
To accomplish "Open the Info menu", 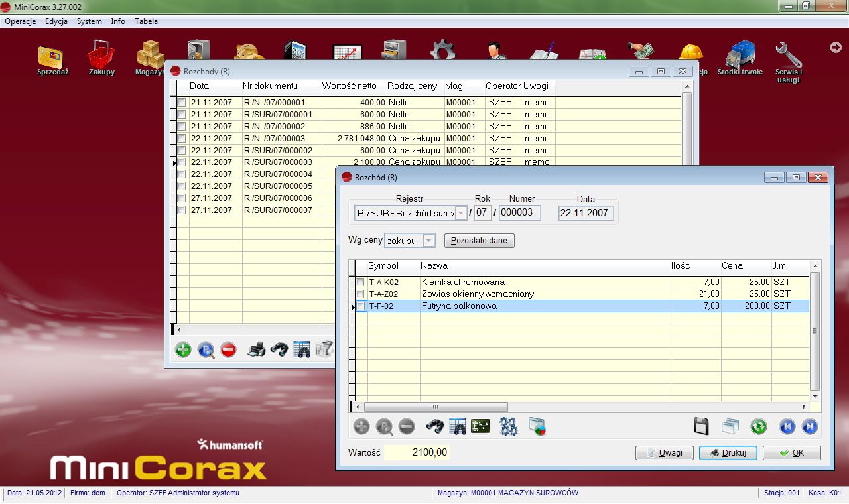I will (x=118, y=21).
